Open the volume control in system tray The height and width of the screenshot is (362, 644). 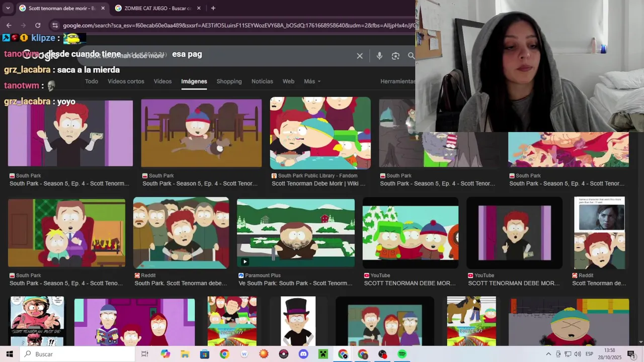[x=577, y=354]
